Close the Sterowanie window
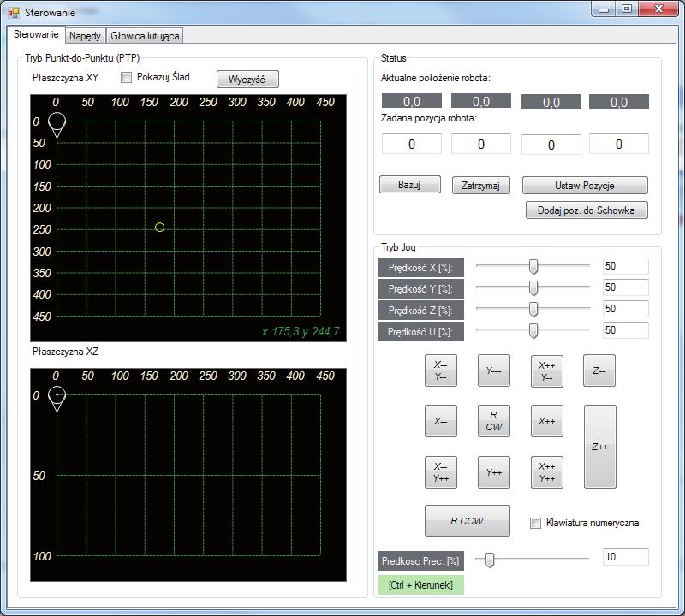Screen dimensions: 685x616 658,9
